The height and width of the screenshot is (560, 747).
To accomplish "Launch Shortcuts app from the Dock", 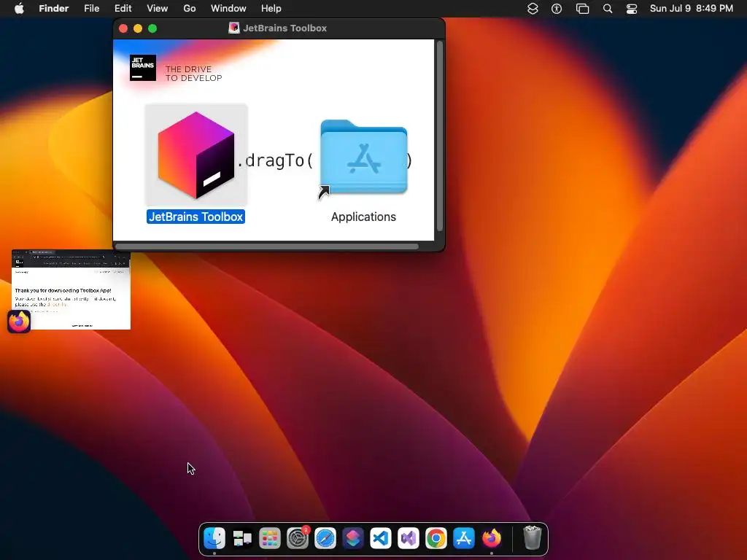I will coord(352,539).
